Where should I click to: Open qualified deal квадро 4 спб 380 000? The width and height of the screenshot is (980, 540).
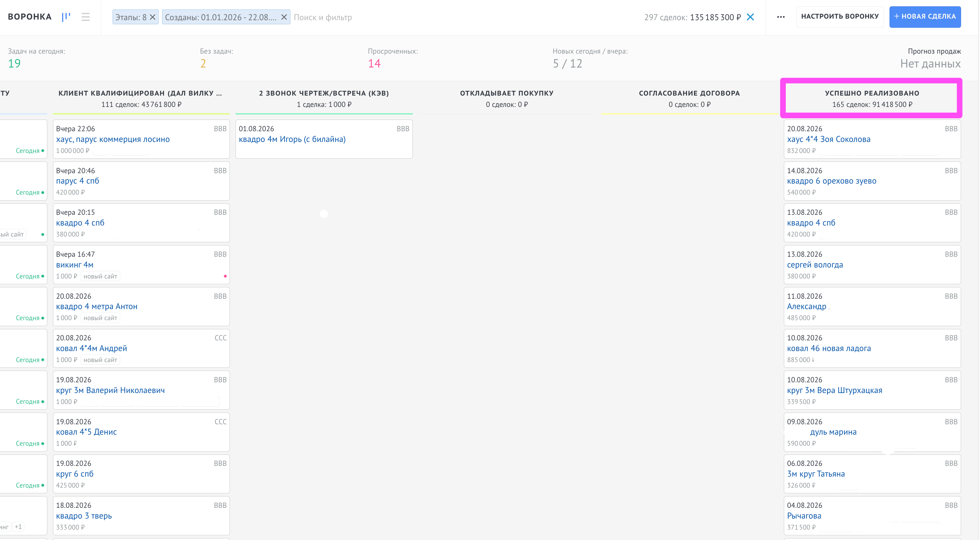[80, 223]
